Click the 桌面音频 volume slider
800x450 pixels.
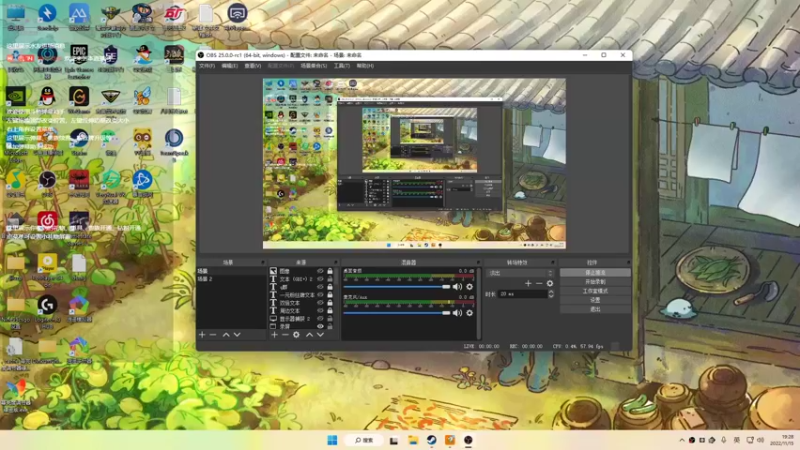tap(397, 287)
